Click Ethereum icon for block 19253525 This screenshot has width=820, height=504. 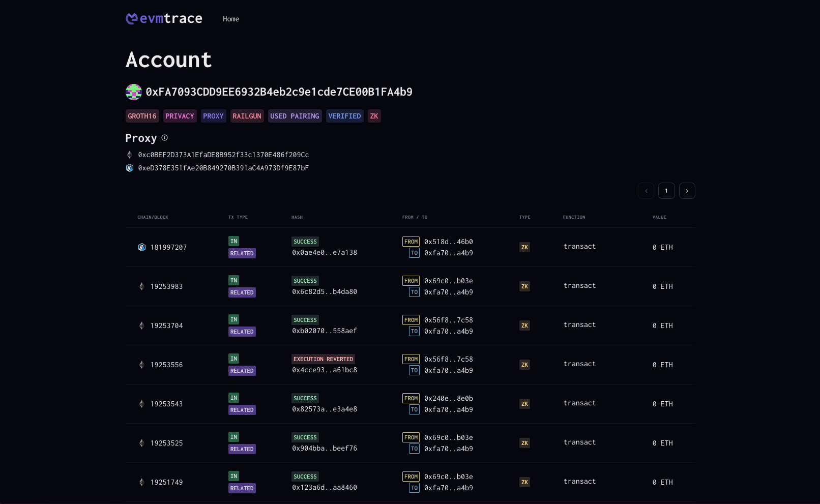[x=142, y=443]
